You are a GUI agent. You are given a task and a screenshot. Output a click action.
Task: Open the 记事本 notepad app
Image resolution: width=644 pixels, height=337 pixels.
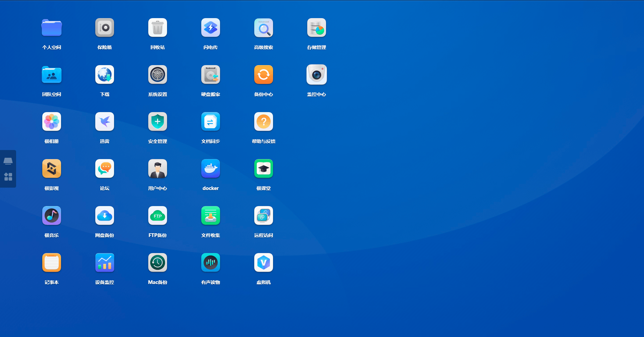(52, 262)
